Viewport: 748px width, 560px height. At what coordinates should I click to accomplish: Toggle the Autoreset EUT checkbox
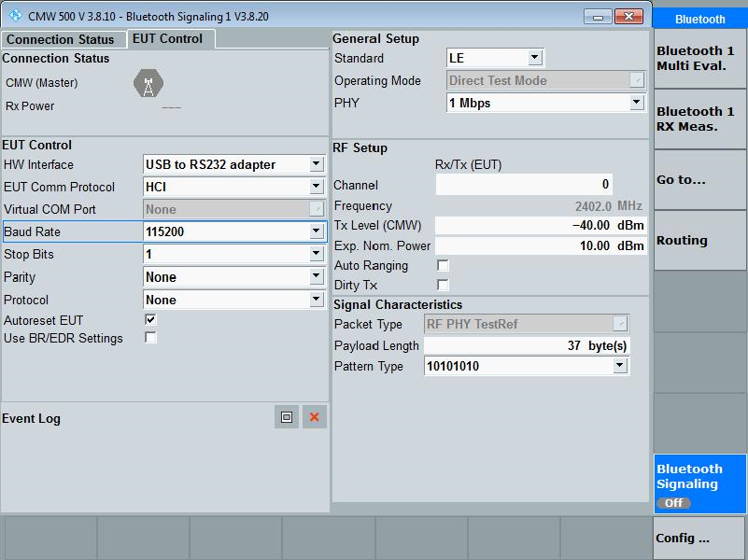click(x=150, y=319)
